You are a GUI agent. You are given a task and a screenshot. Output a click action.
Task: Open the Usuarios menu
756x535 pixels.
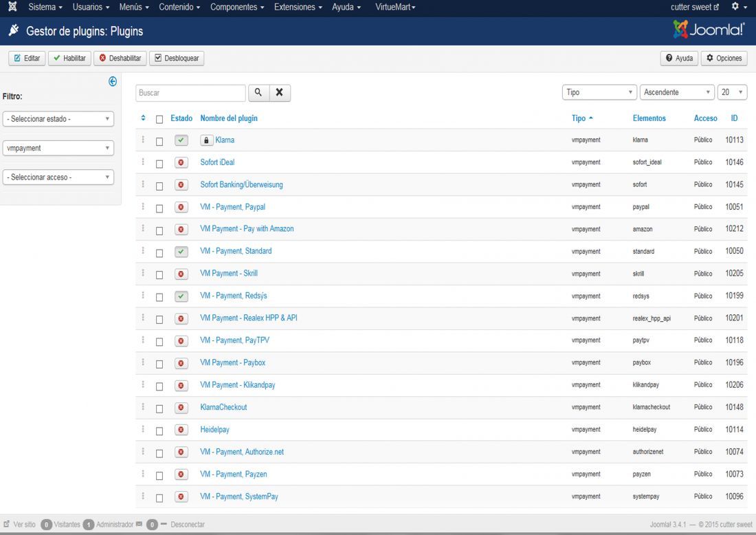click(x=91, y=7)
